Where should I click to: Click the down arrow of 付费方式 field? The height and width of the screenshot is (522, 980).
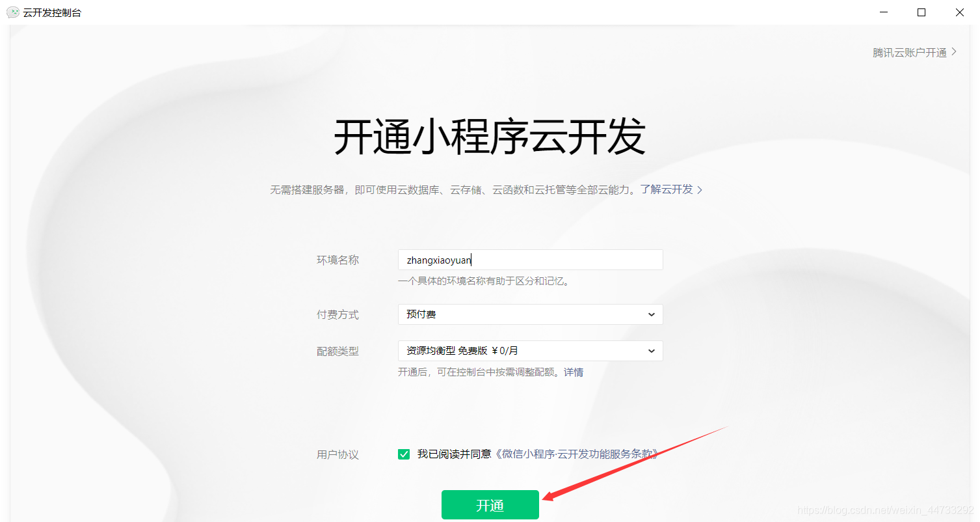point(652,314)
